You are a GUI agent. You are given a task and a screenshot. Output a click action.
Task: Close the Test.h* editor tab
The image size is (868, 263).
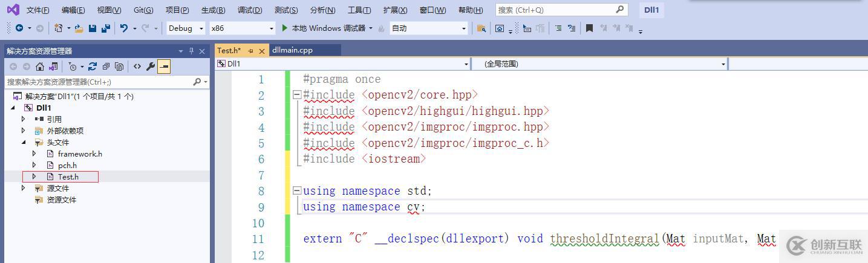[x=262, y=51]
